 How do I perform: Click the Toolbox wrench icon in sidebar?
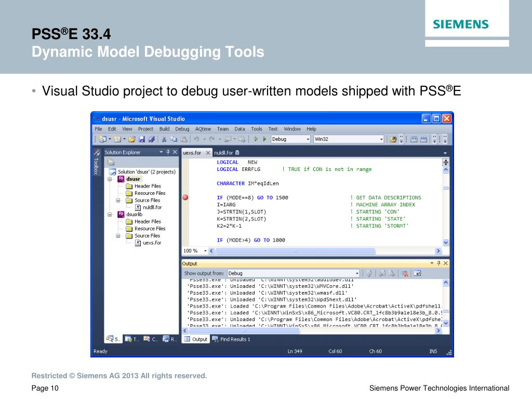click(x=97, y=152)
